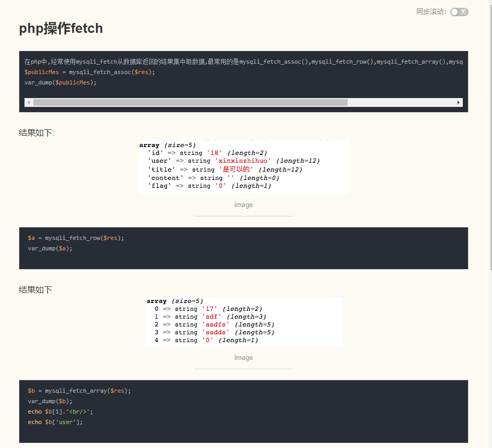Click the line '$a = mysqli_fetch_row($res);'
This screenshot has height=448, width=492.
[76, 238]
